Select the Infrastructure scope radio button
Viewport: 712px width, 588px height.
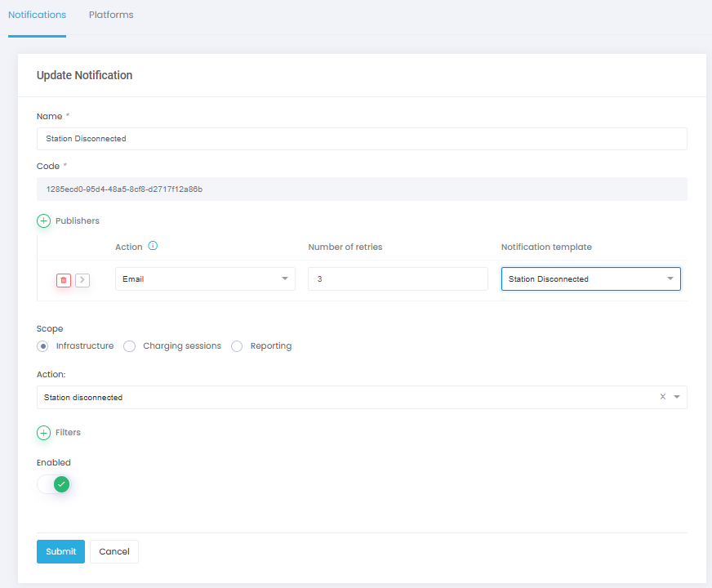43,346
